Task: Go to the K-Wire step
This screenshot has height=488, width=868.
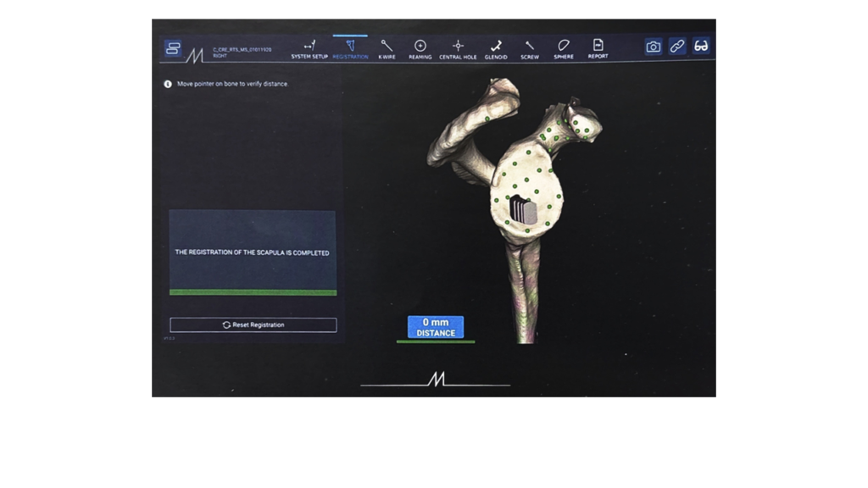Action: pos(387,49)
